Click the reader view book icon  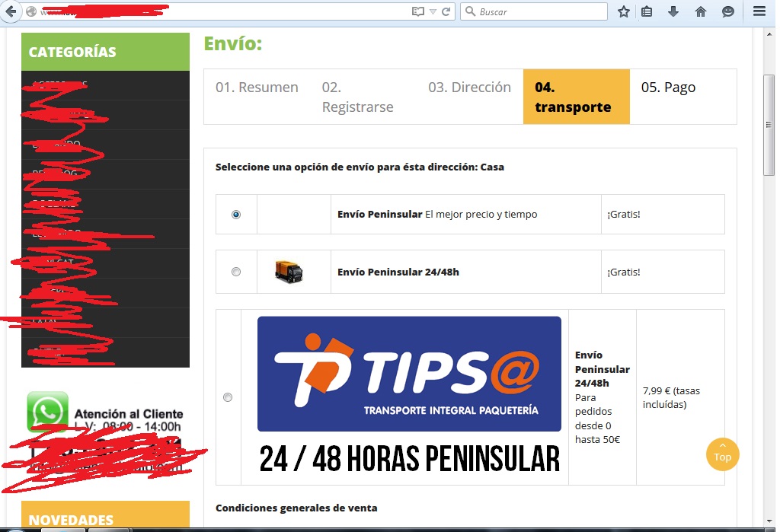[x=418, y=11]
